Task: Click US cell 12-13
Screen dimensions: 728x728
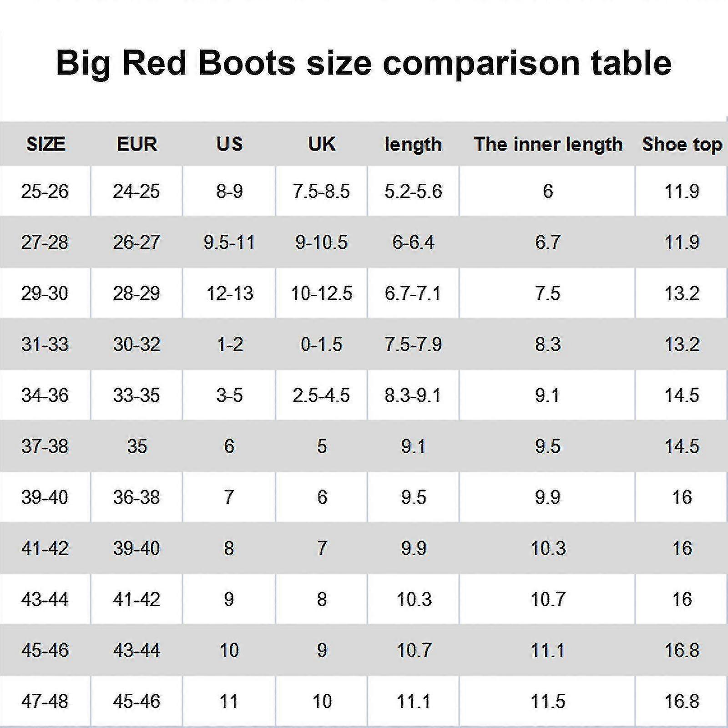Action: [x=230, y=293]
